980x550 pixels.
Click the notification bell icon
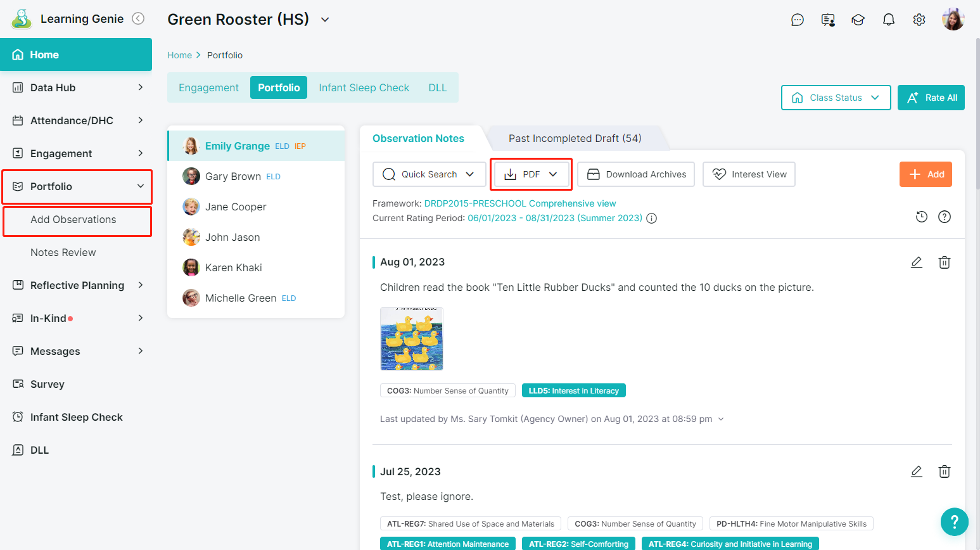click(x=889, y=20)
